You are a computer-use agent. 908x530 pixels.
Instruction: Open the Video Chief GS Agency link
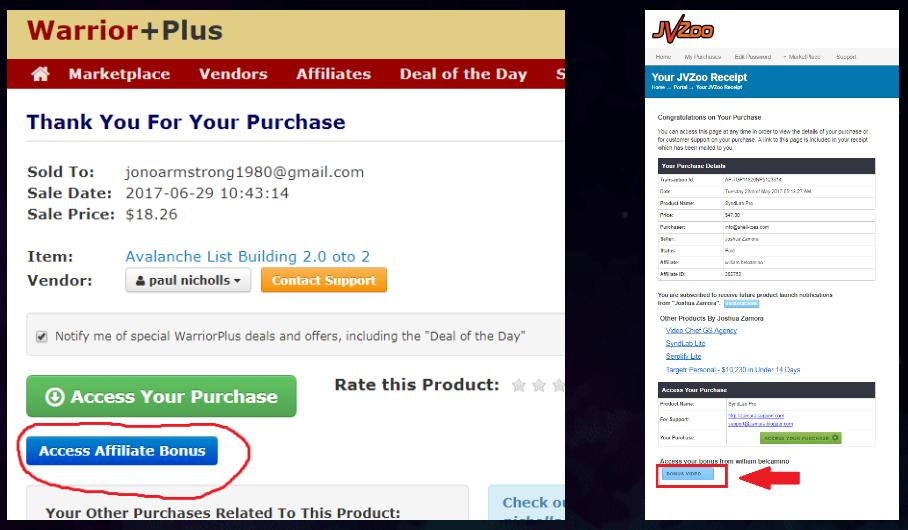[x=701, y=330]
